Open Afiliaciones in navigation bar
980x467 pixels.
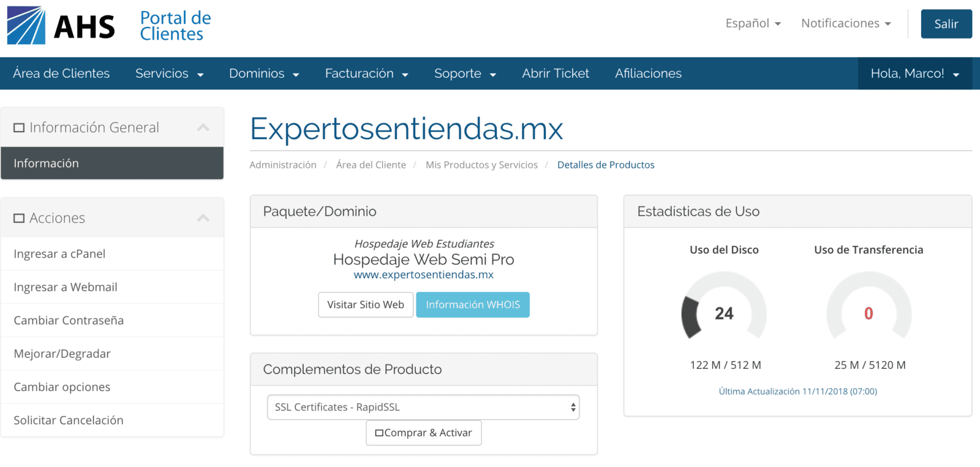tap(648, 74)
